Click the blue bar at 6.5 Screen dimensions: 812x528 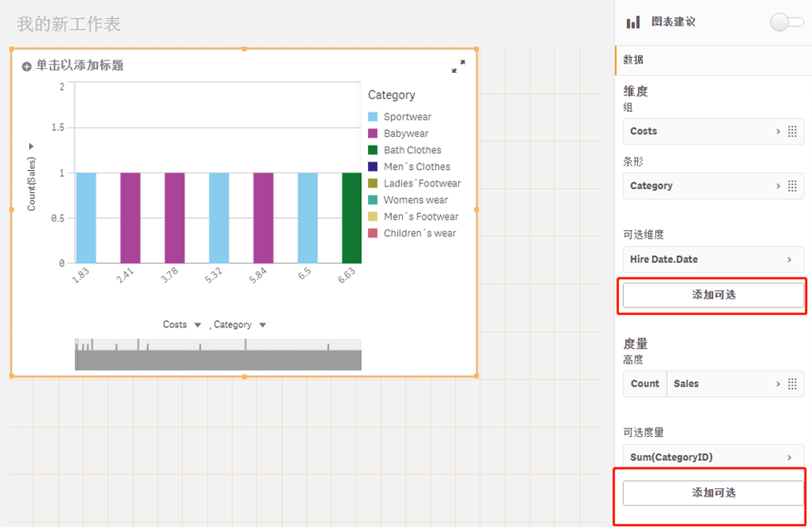(x=307, y=218)
